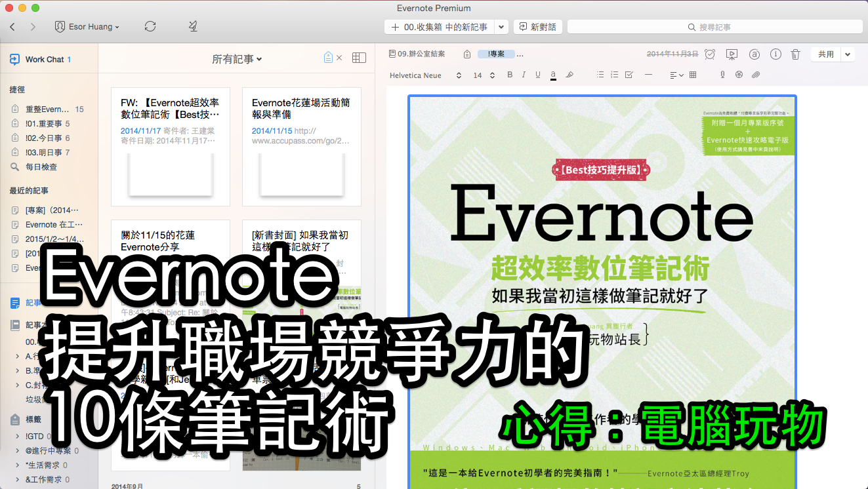The image size is (868, 489).
Task: Open recent note 2015/1/2～1/4…
Action: pyautogui.click(x=54, y=239)
